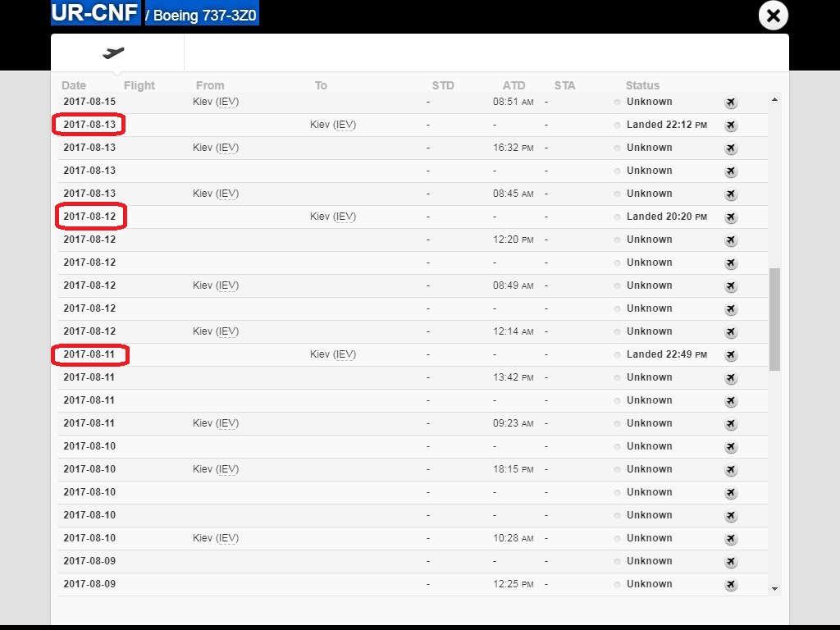Image resolution: width=840 pixels, height=630 pixels.
Task: Click the flight list scrollbar thumb
Action: point(774,319)
